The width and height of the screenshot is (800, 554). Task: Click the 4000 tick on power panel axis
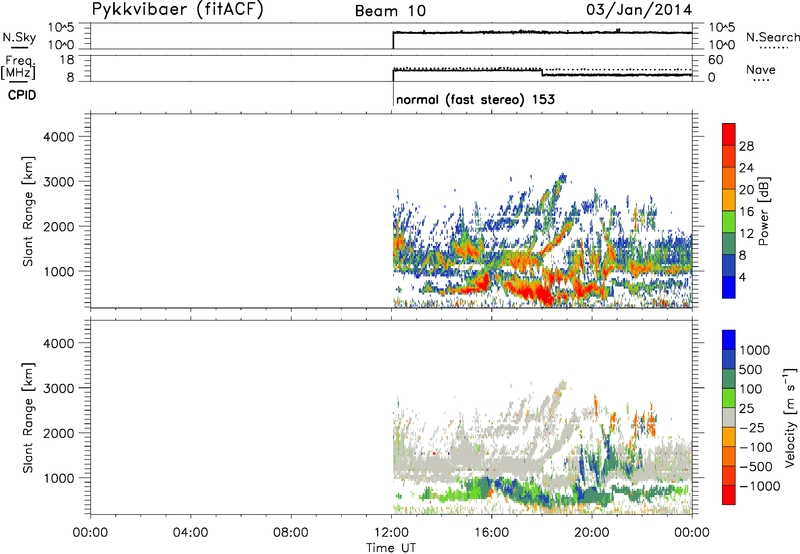58,137
